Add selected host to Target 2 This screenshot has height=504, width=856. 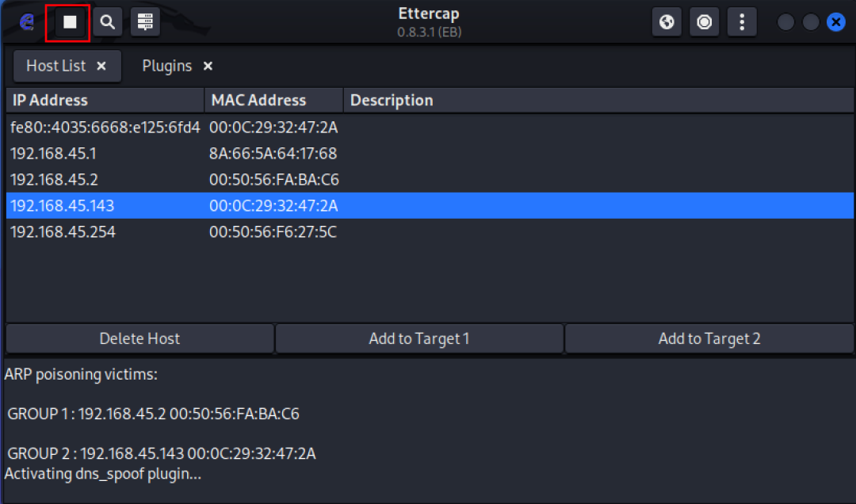click(709, 338)
